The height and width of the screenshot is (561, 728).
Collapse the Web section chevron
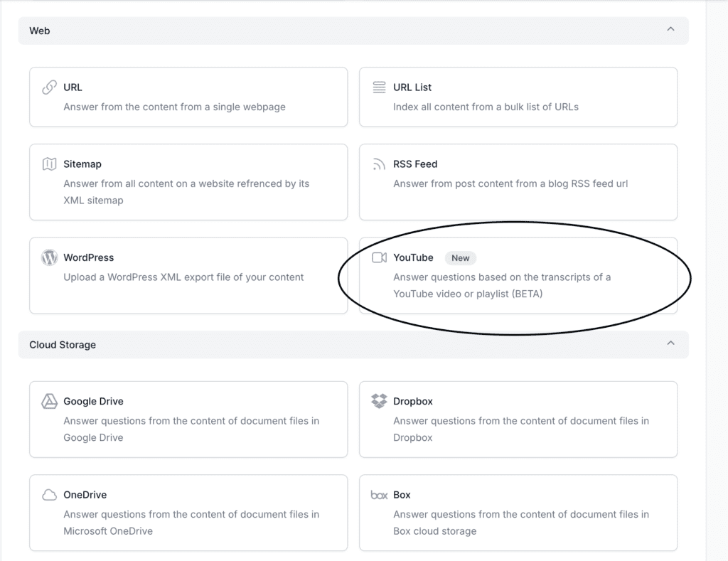coord(670,30)
